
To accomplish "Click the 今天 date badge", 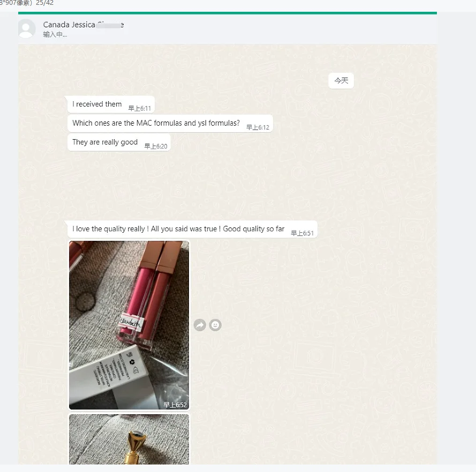I will 341,81.
